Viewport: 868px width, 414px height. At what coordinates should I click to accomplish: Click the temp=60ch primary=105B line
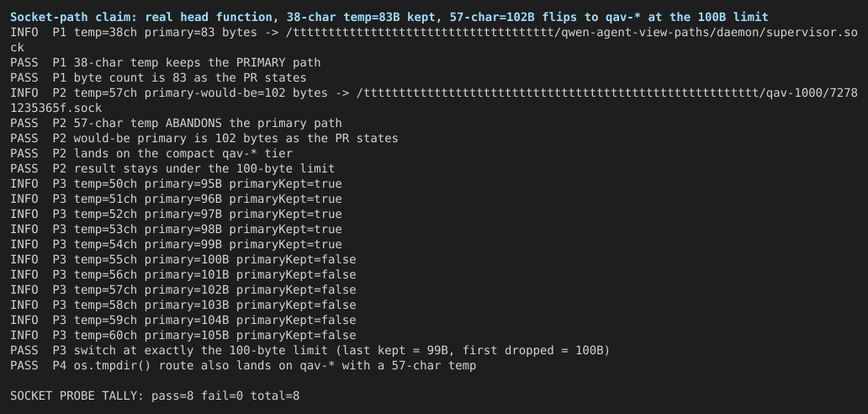point(183,335)
